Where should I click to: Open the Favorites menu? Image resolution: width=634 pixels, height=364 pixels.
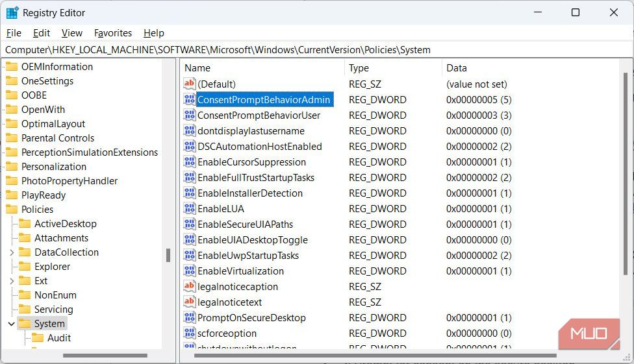click(113, 33)
